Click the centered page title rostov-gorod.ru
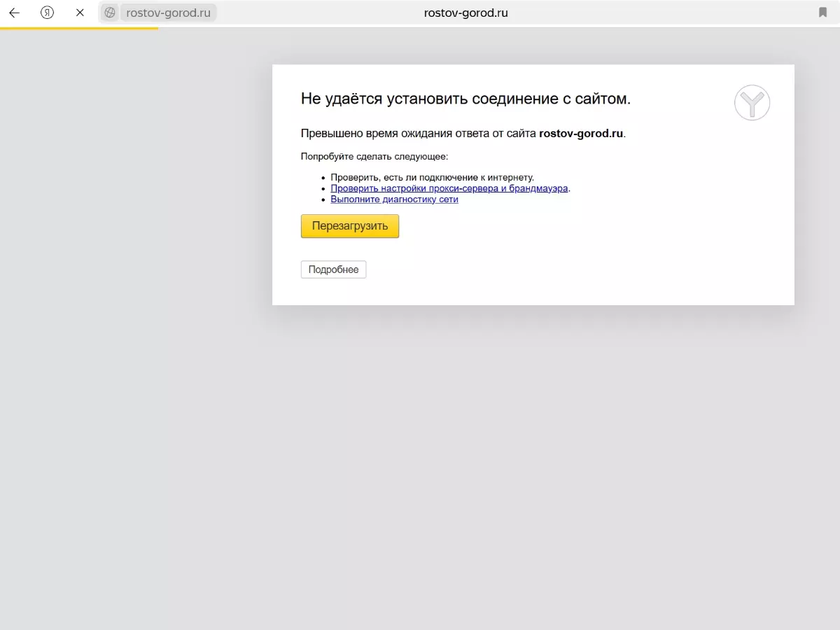 (x=465, y=13)
